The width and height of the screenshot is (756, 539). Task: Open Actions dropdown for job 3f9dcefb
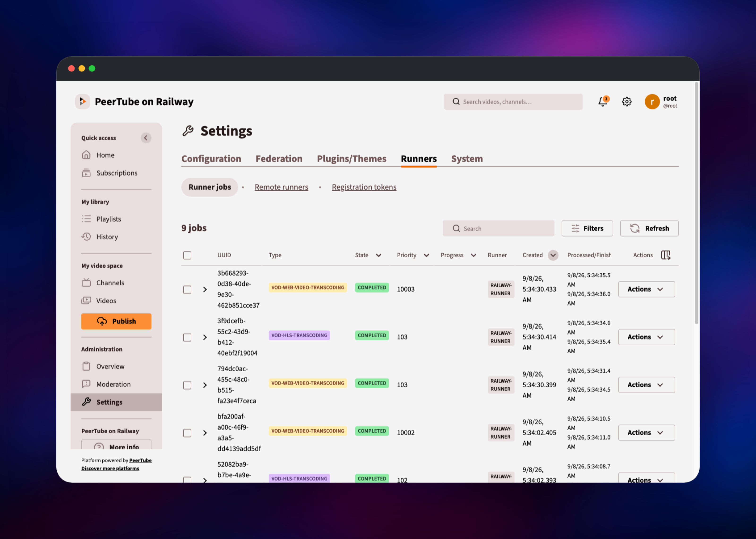pyautogui.click(x=646, y=337)
